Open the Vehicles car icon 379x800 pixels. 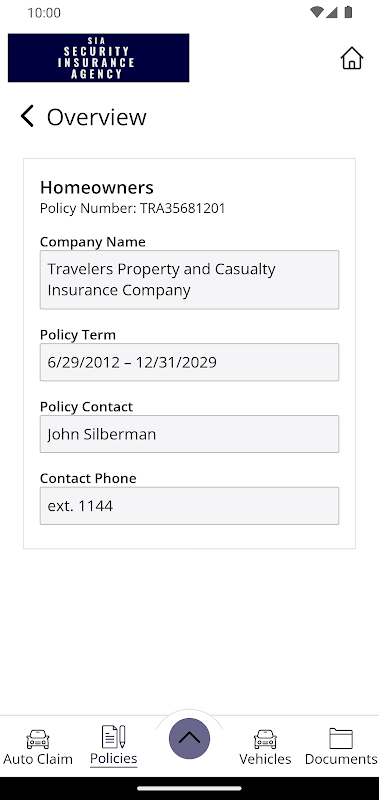click(265, 739)
